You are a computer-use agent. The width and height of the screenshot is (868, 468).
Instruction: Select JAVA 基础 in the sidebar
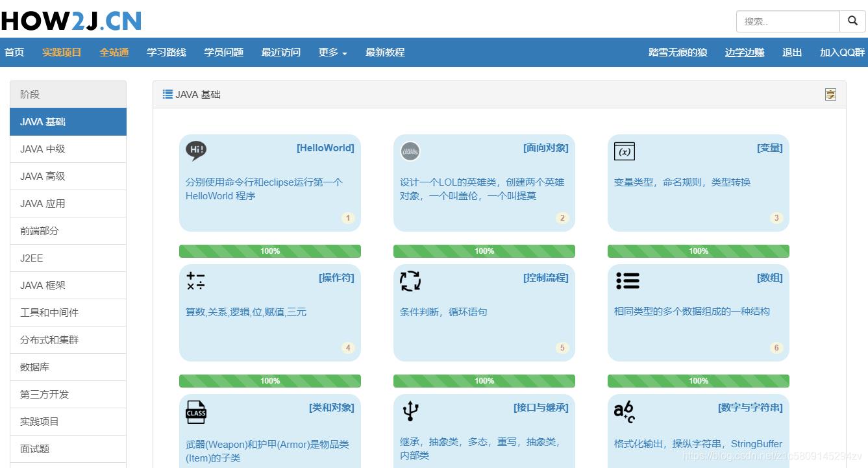pyautogui.click(x=68, y=121)
